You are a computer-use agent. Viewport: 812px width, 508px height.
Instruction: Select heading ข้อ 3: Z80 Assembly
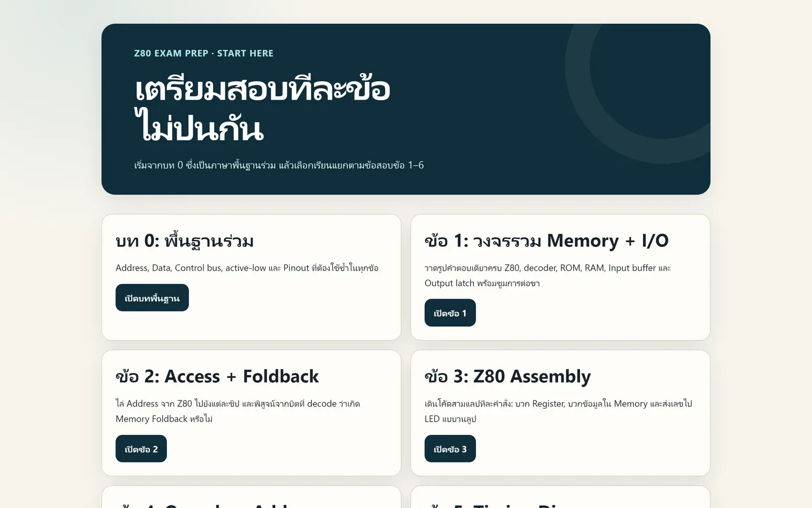tap(507, 376)
